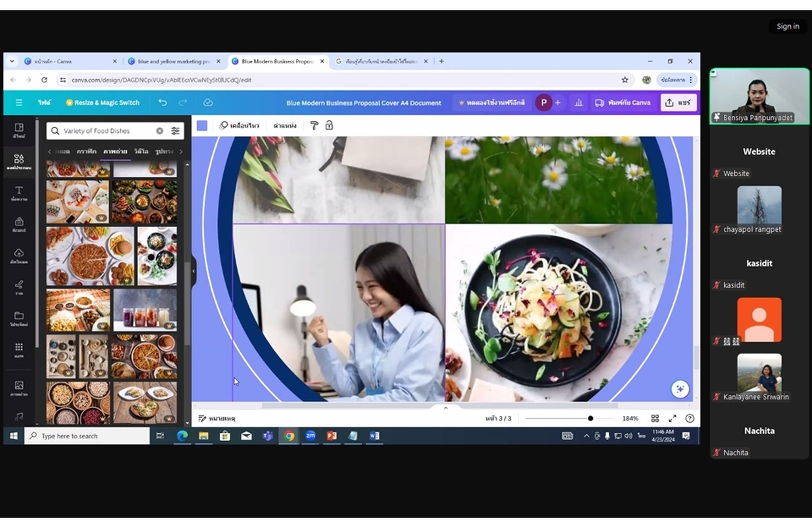Click the Share button

pyautogui.click(x=678, y=103)
